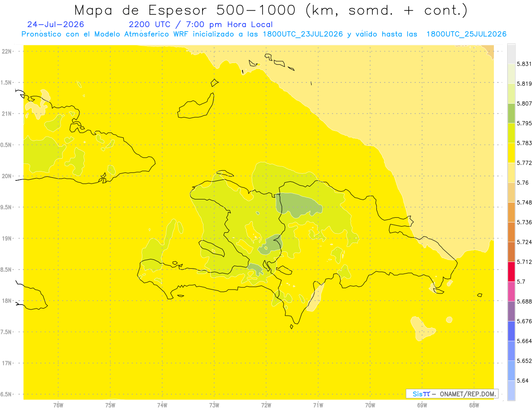Click the legend value "5.831"
Viewport: 532px width, 411px height.
525,64
